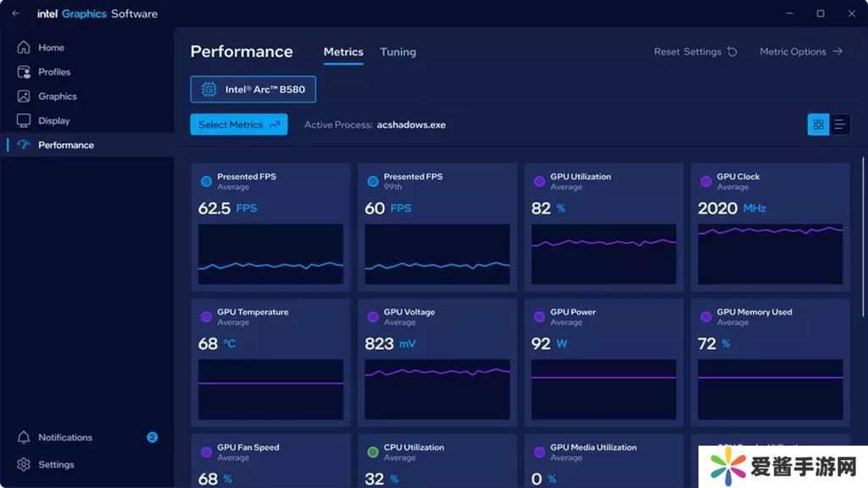Open Notifications with the bell icon
Screen dimensions: 868x488
click(24, 437)
